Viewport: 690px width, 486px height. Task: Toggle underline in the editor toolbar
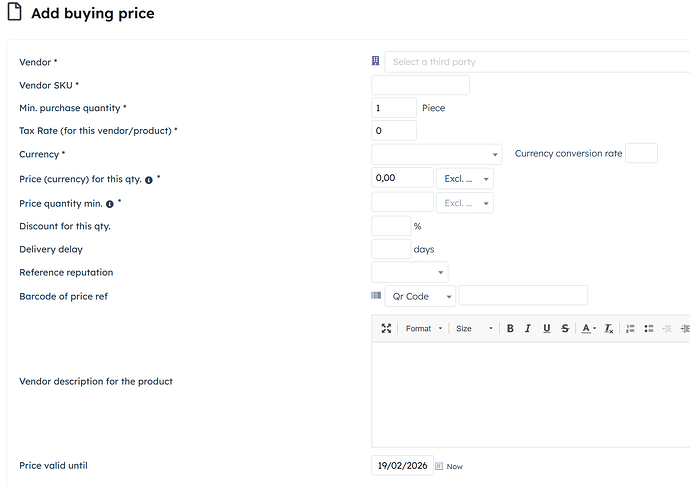[546, 328]
